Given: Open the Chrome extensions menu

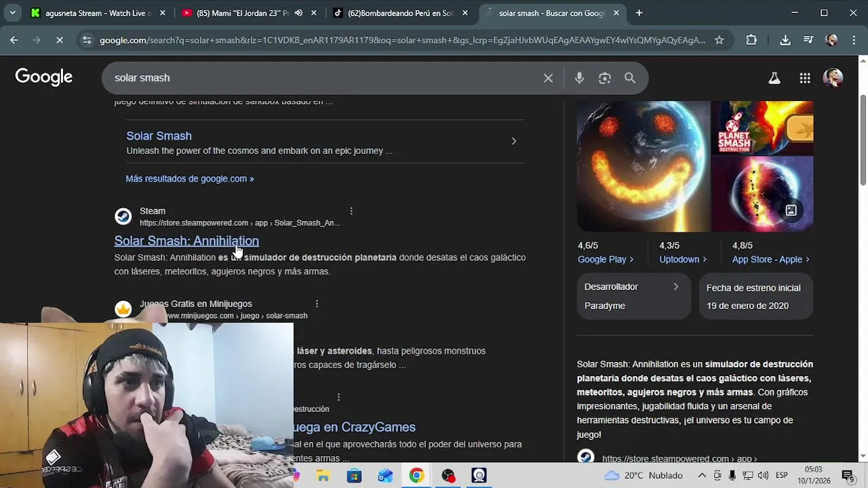Looking at the screenshot, I should [x=751, y=40].
